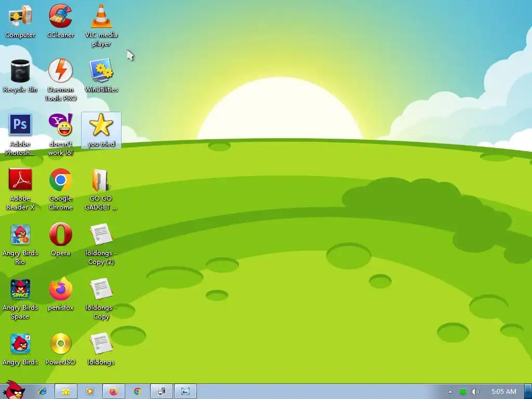
Task: Select the penisfox Firefox shortcut
Action: (60, 295)
